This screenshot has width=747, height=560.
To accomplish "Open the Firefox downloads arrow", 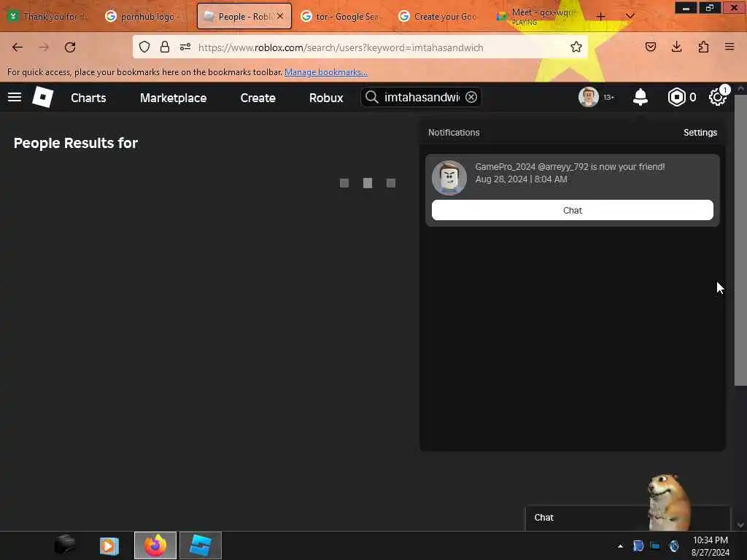I will (676, 47).
